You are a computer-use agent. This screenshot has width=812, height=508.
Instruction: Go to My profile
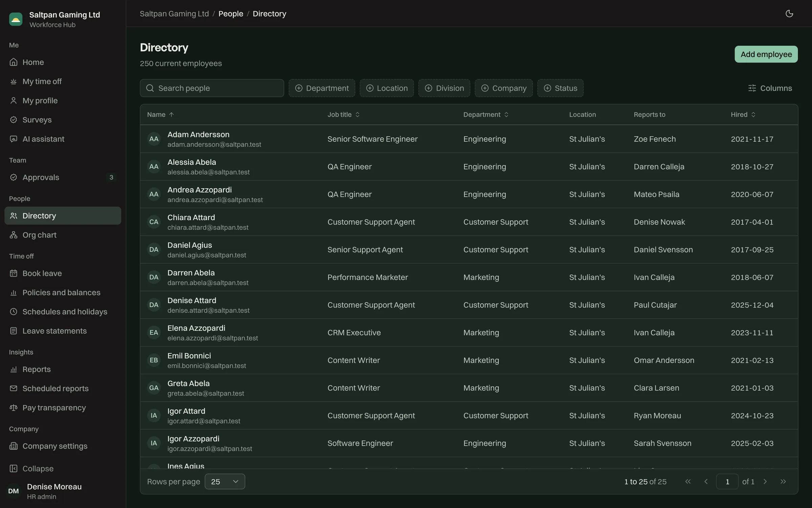click(63, 101)
